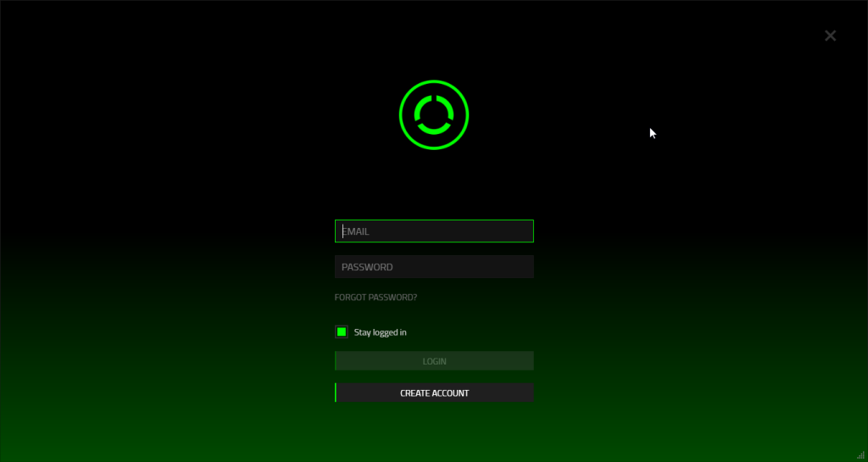Click the green circular Razer Synapse logo

point(434,115)
